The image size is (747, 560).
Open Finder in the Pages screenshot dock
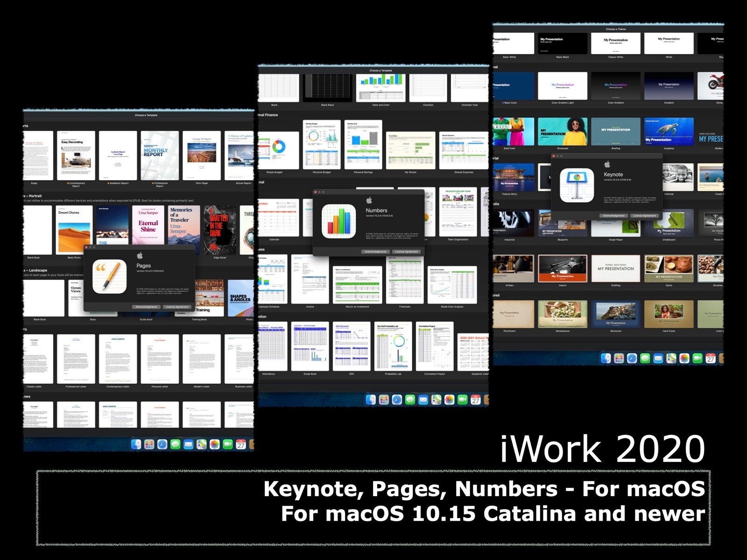[x=136, y=444]
